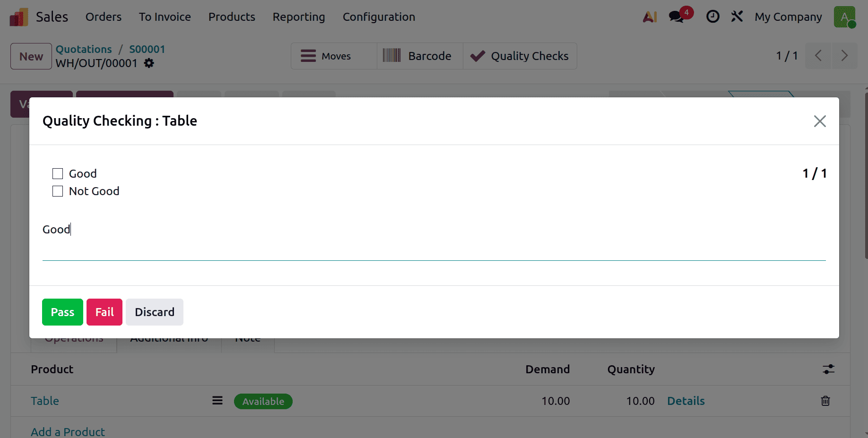This screenshot has width=868, height=438.
Task: Click the Quantity value 10.00
Action: click(x=641, y=401)
